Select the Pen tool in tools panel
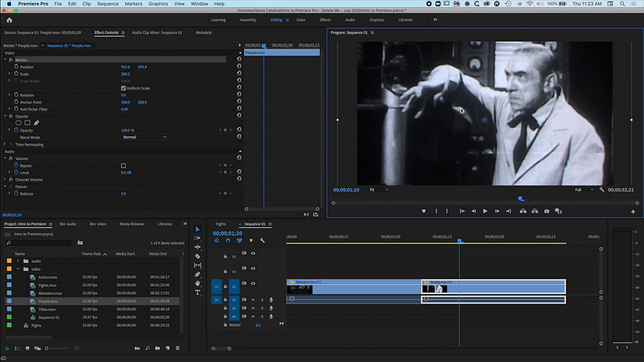Screen dimensions: 644x362 click(198, 274)
